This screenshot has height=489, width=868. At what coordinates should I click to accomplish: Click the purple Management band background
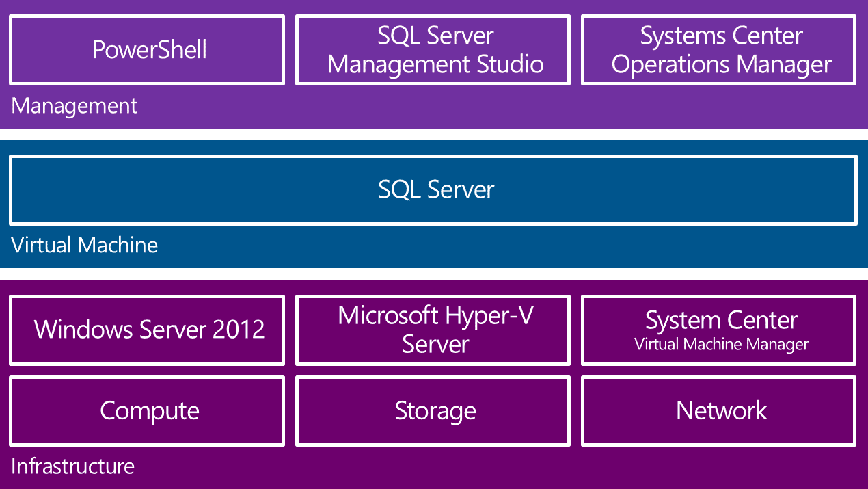click(x=478, y=109)
